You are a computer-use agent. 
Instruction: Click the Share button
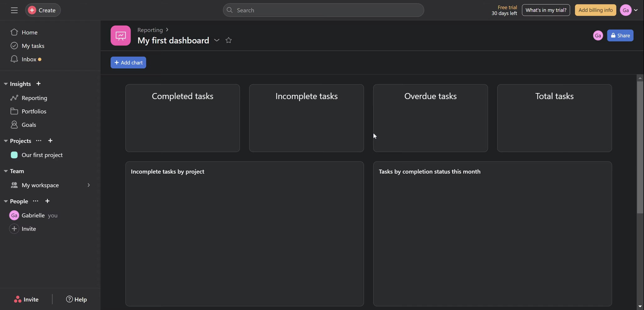coord(620,36)
